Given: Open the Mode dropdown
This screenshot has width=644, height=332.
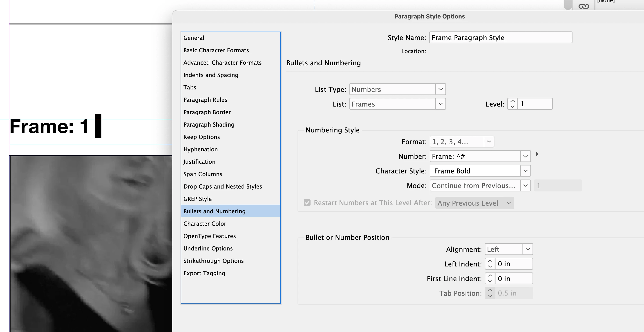Looking at the screenshot, I should pyautogui.click(x=525, y=186).
